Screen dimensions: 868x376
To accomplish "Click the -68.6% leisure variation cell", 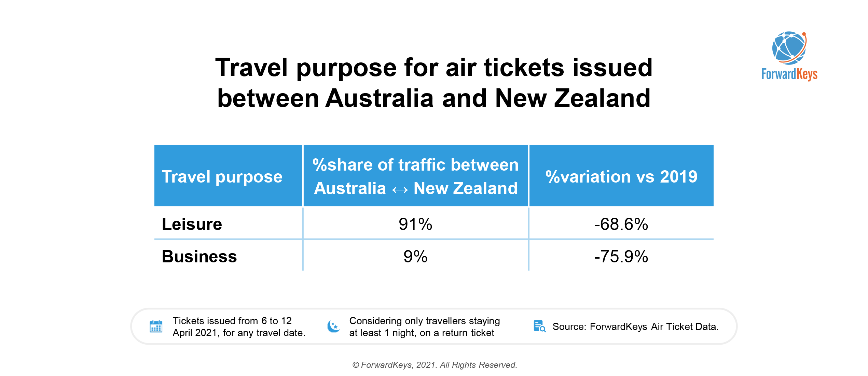I will (x=621, y=224).
